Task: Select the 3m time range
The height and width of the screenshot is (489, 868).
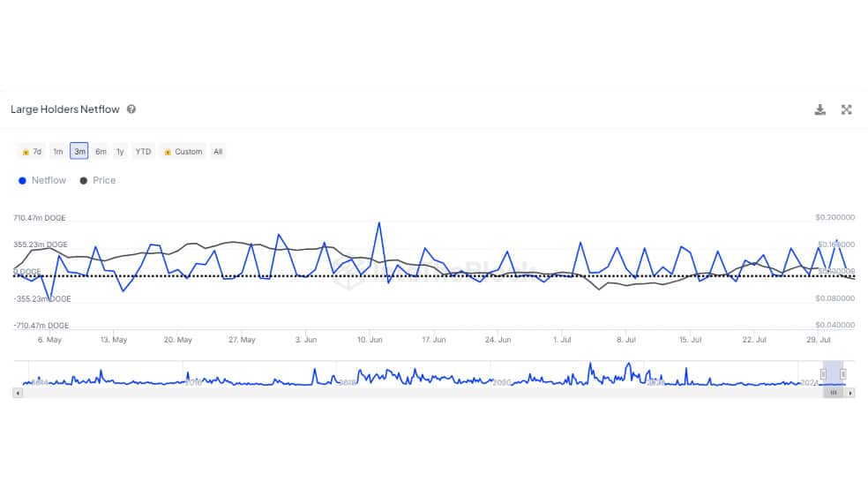Action: pyautogui.click(x=79, y=151)
